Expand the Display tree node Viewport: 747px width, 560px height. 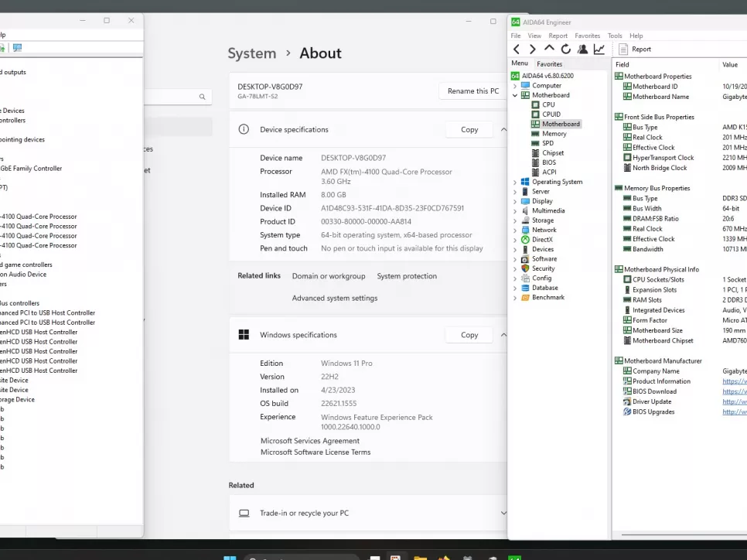[x=515, y=201]
